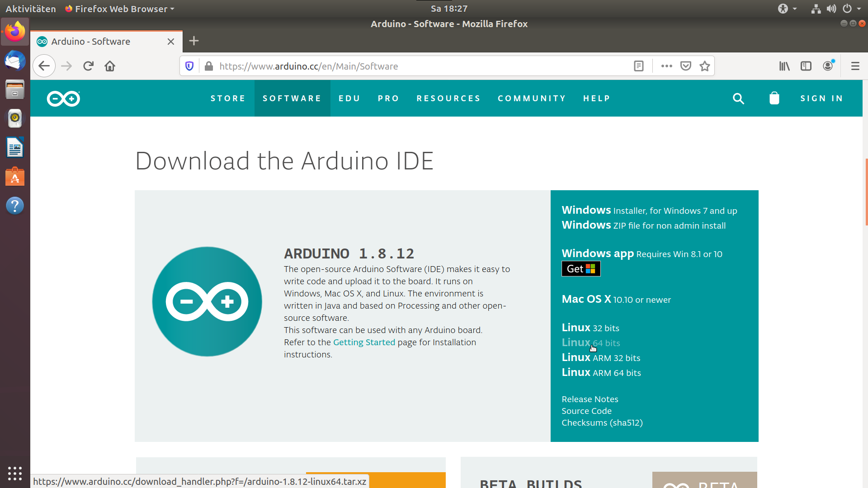This screenshot has width=868, height=488.
Task: Open the STORE navigation item
Action: point(228,99)
